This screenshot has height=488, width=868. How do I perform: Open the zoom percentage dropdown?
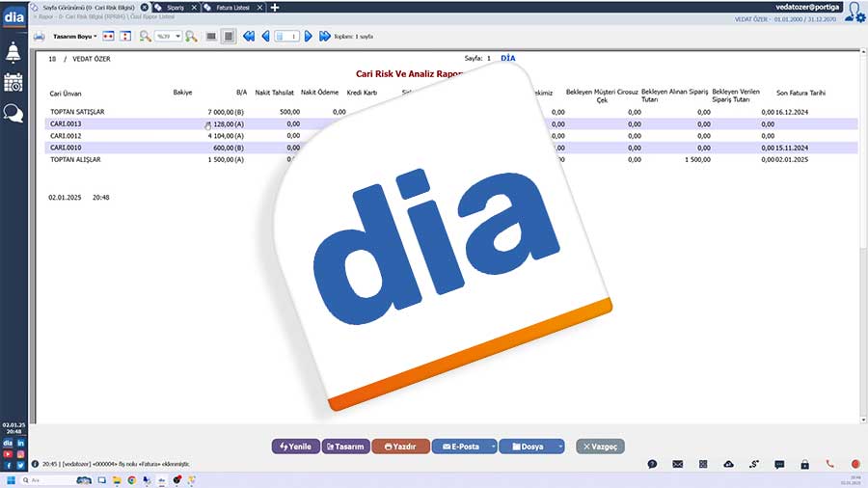click(177, 37)
